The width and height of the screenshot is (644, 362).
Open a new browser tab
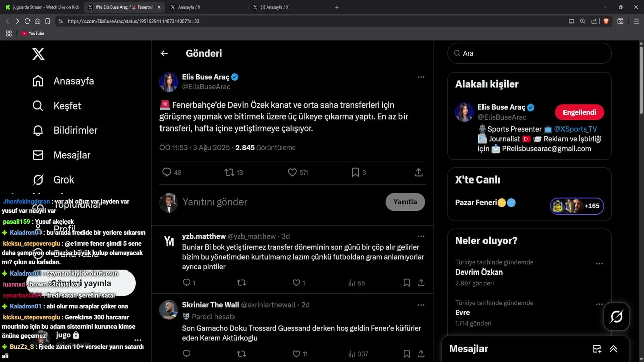point(337,7)
